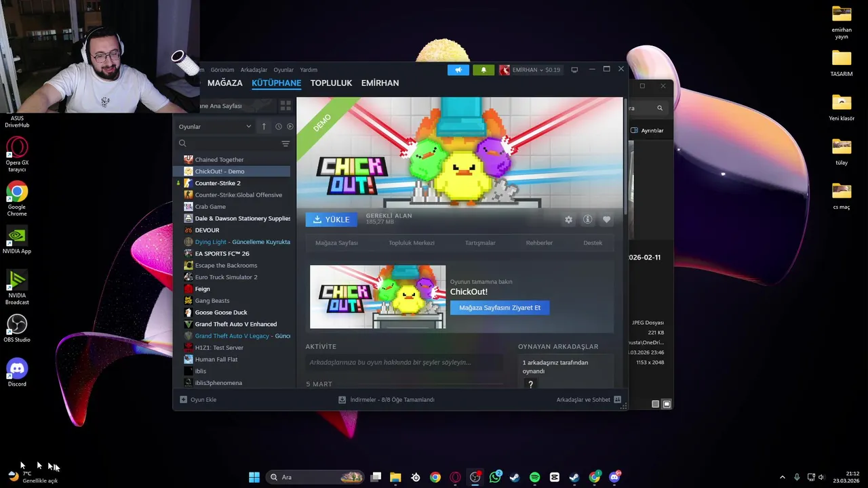Open Friends and Chat icon at bottom

617,400
